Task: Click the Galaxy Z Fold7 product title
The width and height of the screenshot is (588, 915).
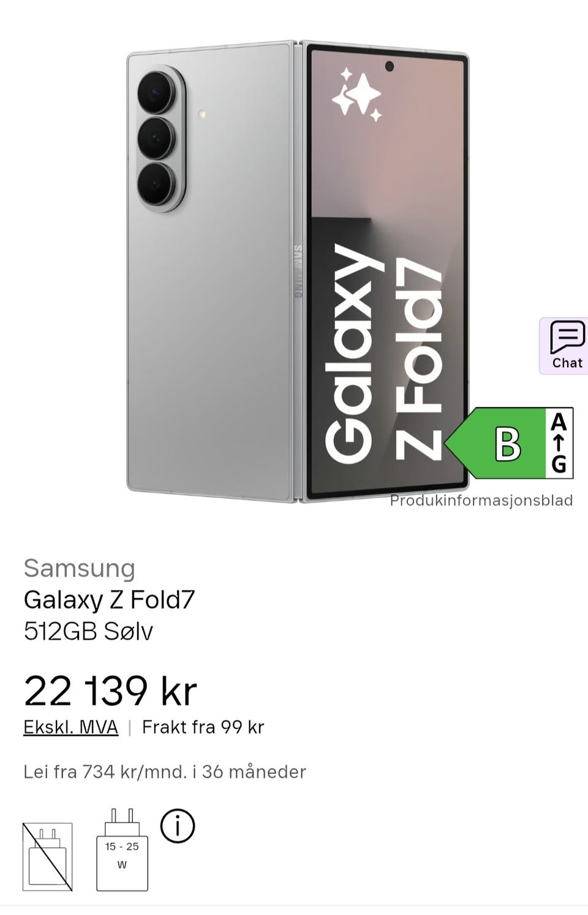Action: pos(109,599)
